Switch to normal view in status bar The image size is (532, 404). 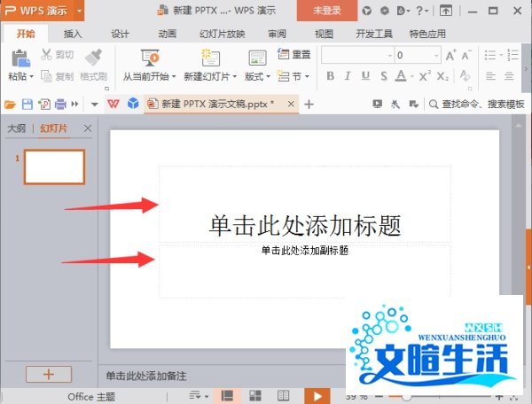click(x=227, y=395)
